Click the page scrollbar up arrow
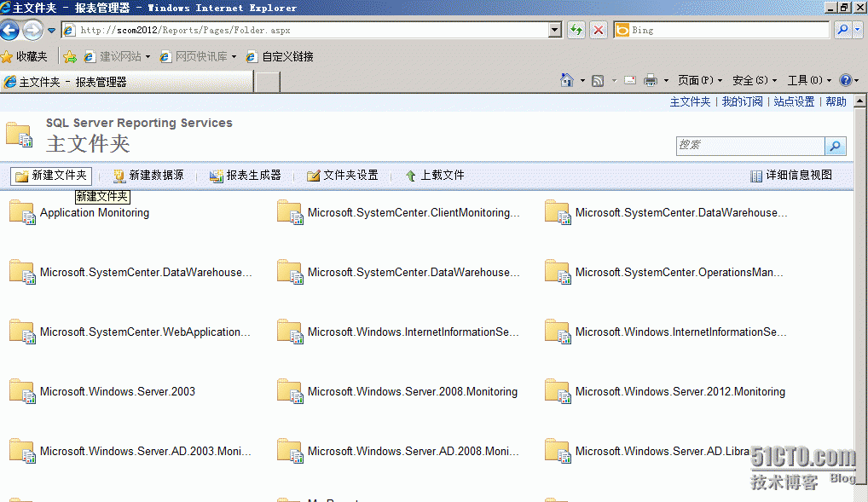868x502 pixels. pyautogui.click(x=859, y=101)
